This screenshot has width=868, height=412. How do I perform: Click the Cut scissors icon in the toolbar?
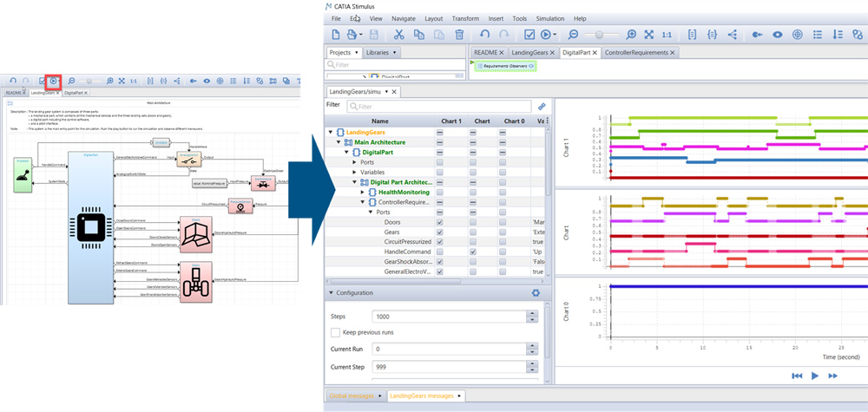398,35
